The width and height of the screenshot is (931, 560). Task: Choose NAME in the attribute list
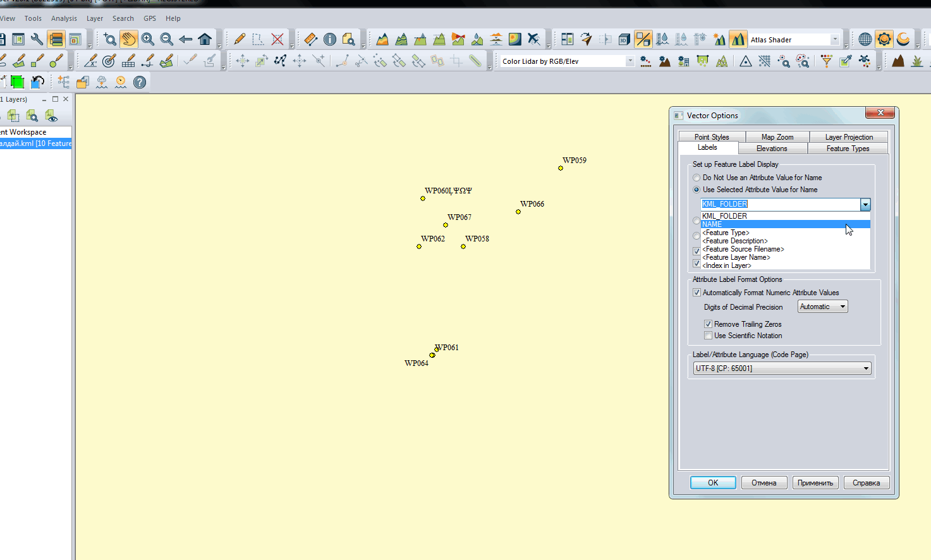(712, 224)
